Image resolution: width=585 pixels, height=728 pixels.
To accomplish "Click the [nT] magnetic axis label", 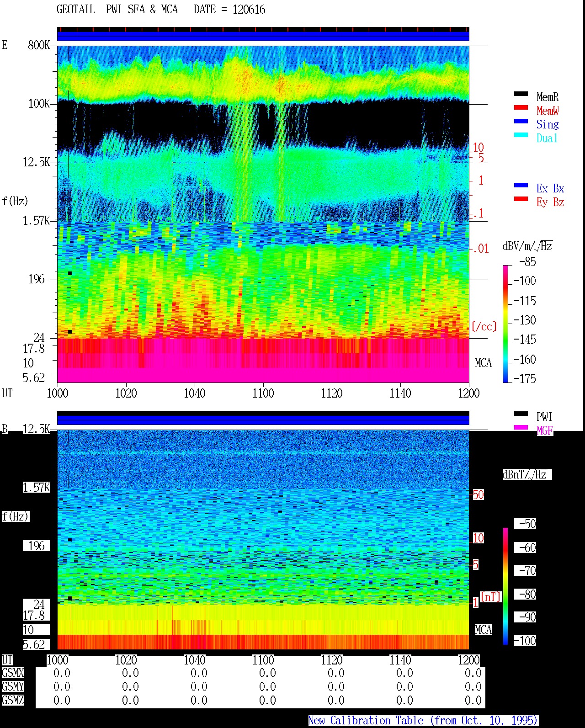I will [491, 597].
